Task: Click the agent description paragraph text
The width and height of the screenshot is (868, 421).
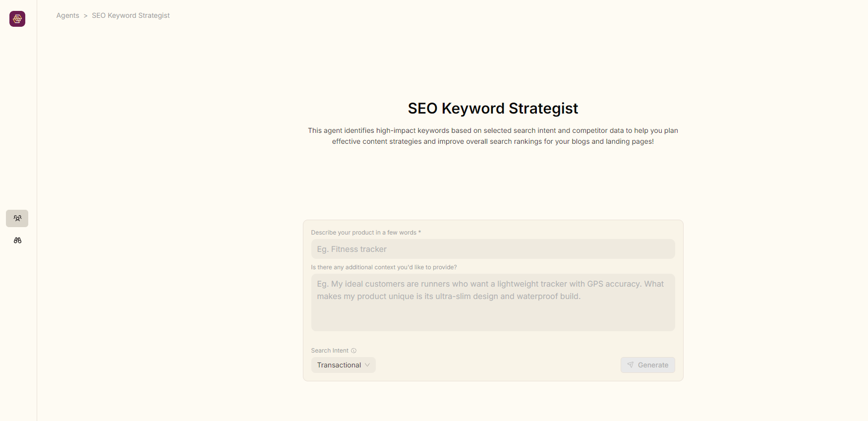Action: click(493, 136)
